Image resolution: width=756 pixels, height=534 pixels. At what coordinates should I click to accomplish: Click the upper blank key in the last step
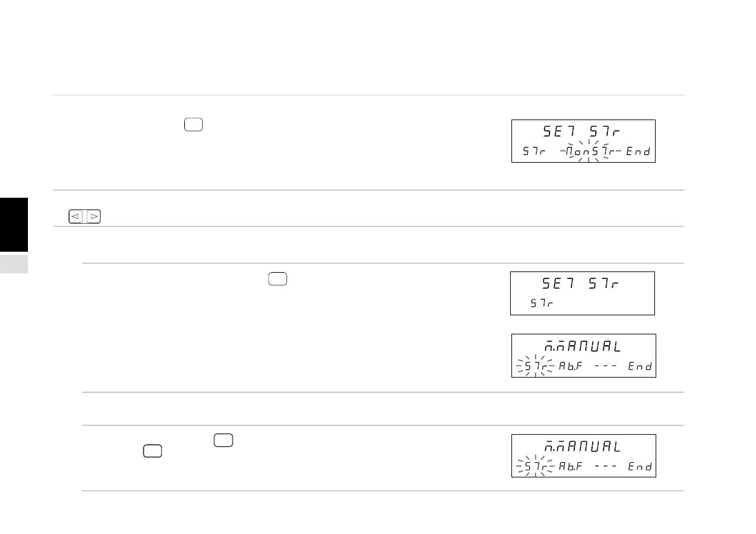pos(223,439)
